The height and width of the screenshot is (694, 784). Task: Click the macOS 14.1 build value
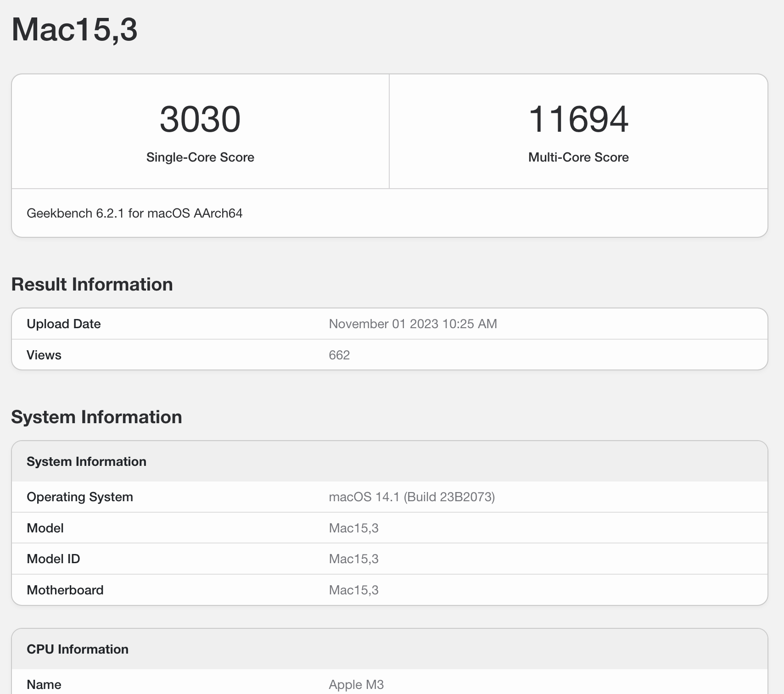click(412, 496)
